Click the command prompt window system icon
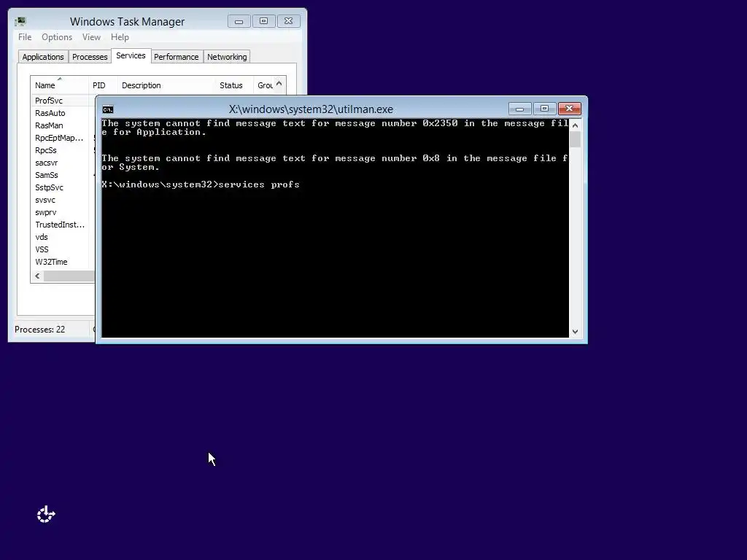Image resolution: width=747 pixels, height=560 pixels. (x=108, y=109)
